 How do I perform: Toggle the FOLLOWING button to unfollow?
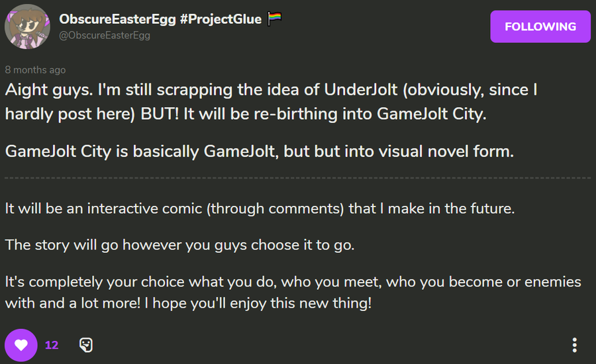coord(540,26)
